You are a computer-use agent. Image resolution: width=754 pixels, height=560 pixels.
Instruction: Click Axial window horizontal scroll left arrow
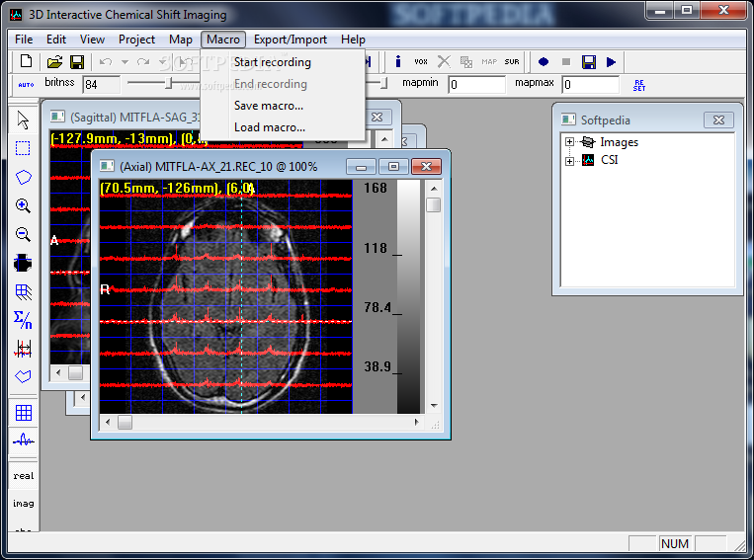(x=108, y=422)
